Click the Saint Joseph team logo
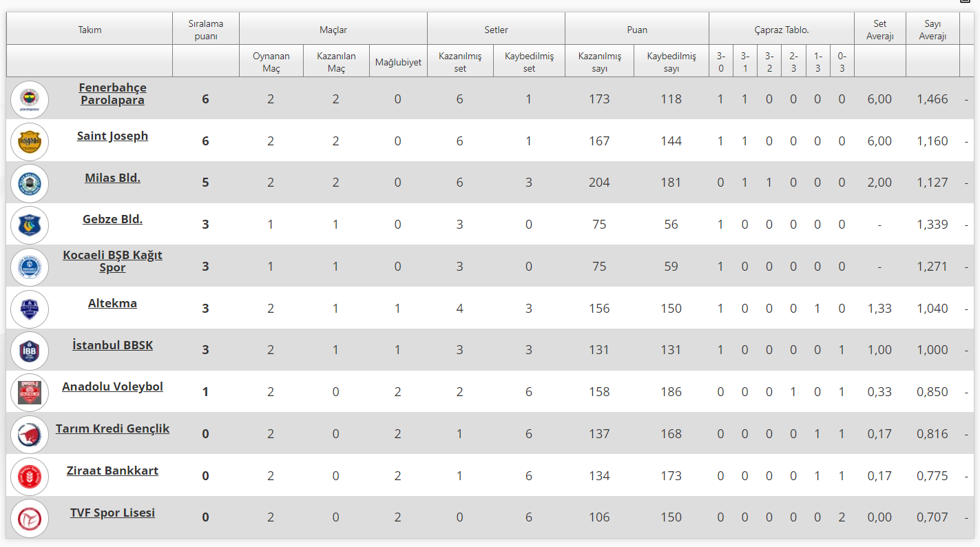980x547 pixels. (x=30, y=141)
